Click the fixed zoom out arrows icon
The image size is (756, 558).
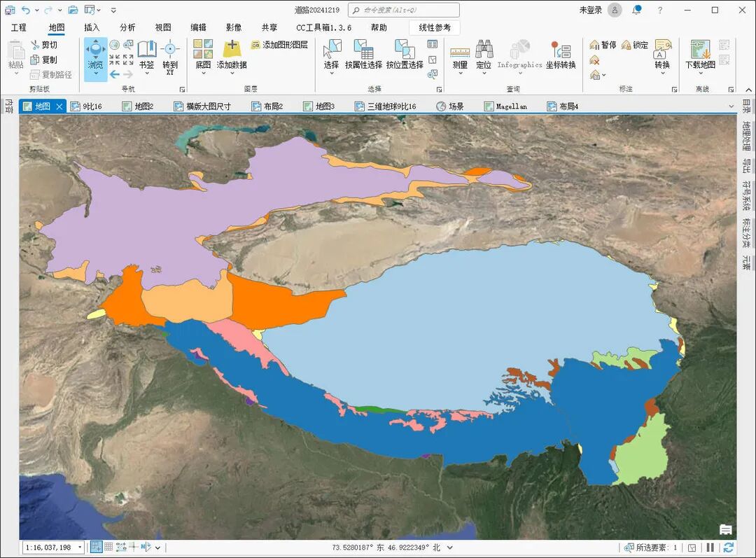(128, 60)
